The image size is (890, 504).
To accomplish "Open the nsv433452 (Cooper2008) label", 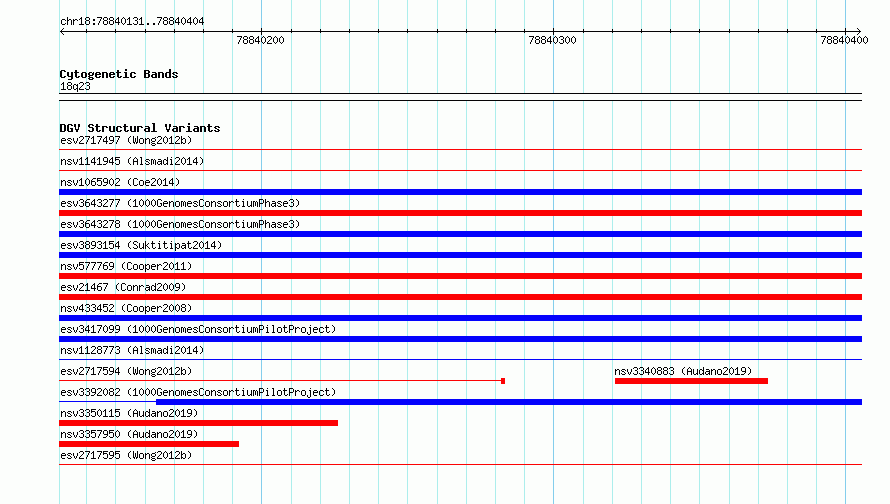I will 126,308.
